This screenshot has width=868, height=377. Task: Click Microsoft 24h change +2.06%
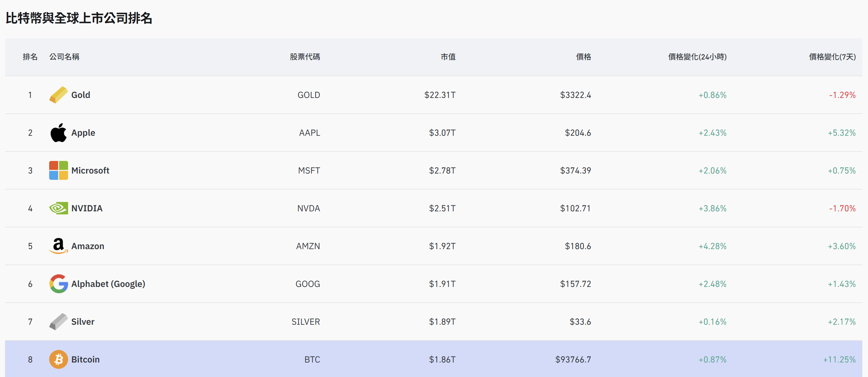click(x=712, y=171)
